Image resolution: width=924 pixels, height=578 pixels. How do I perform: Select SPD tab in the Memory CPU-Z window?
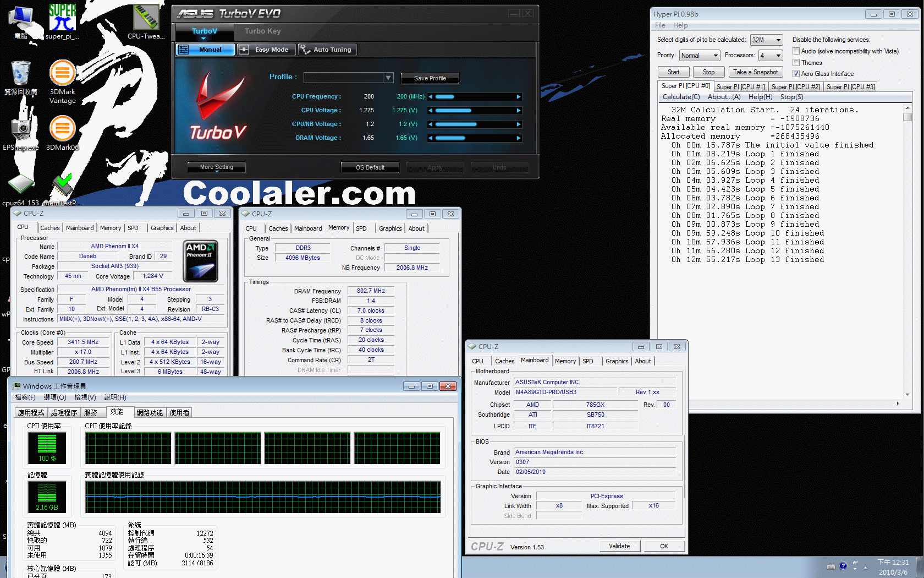(361, 228)
